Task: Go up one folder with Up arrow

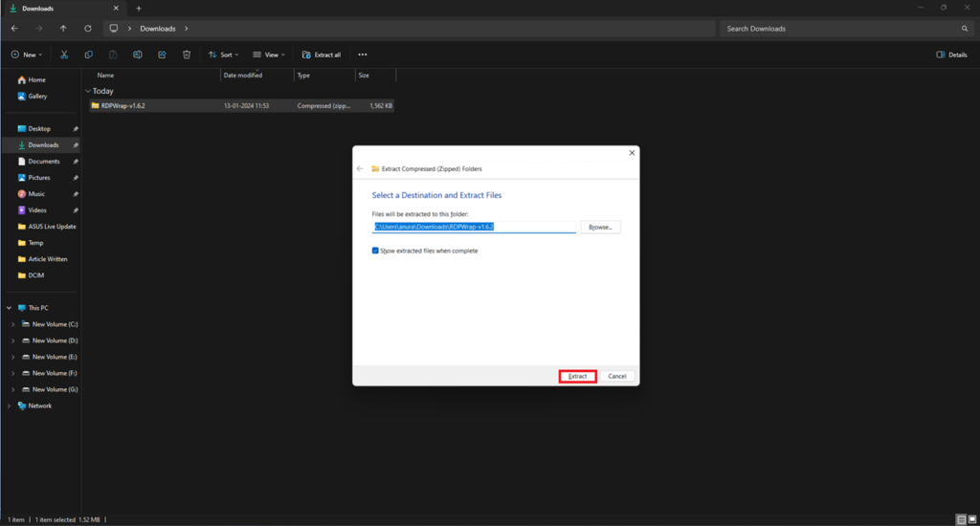Action: click(x=63, y=29)
